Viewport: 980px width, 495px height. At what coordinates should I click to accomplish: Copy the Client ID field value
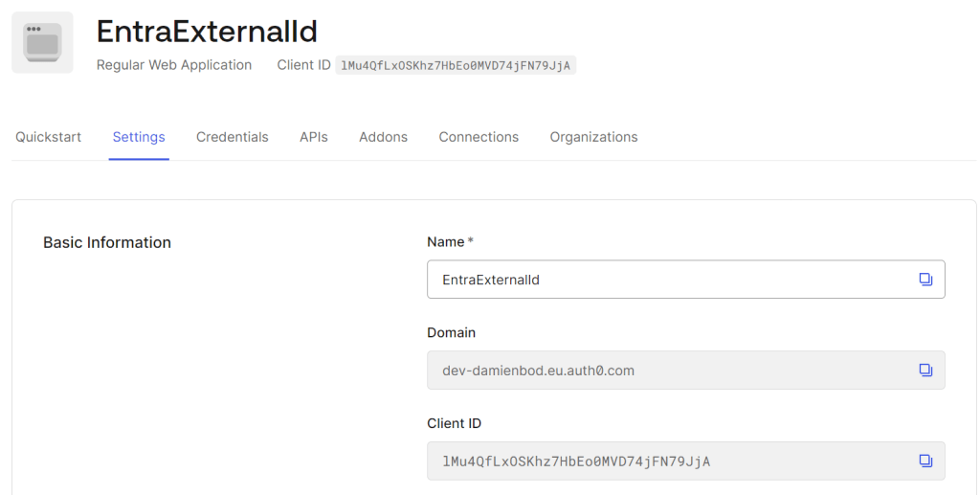point(924,461)
